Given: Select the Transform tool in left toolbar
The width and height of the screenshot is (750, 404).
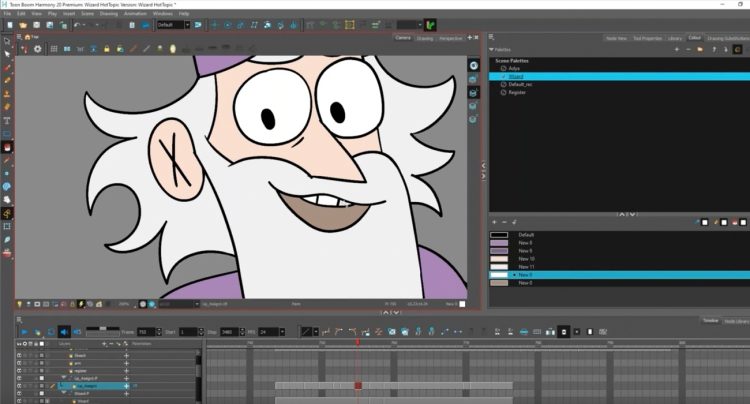Looking at the screenshot, I should point(7,42).
